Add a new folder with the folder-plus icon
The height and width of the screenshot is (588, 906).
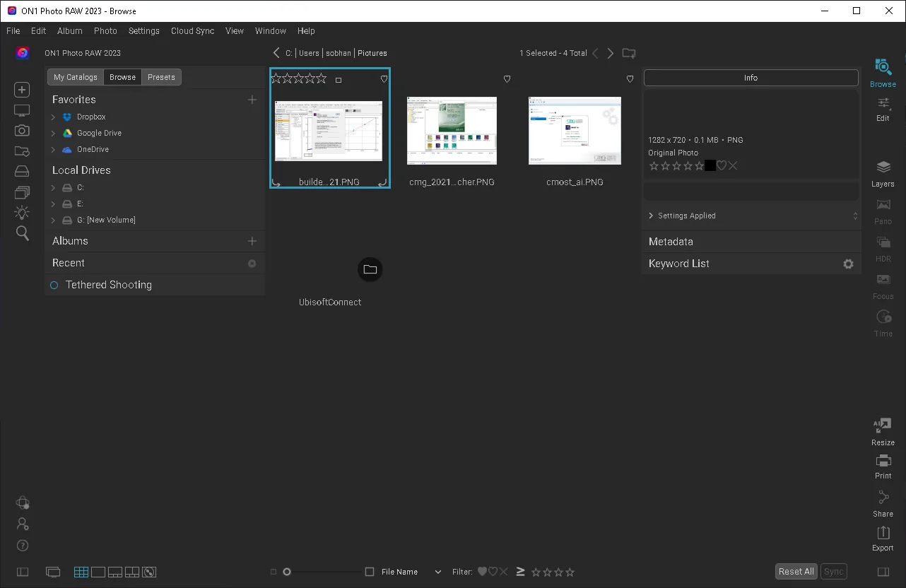[x=629, y=53]
